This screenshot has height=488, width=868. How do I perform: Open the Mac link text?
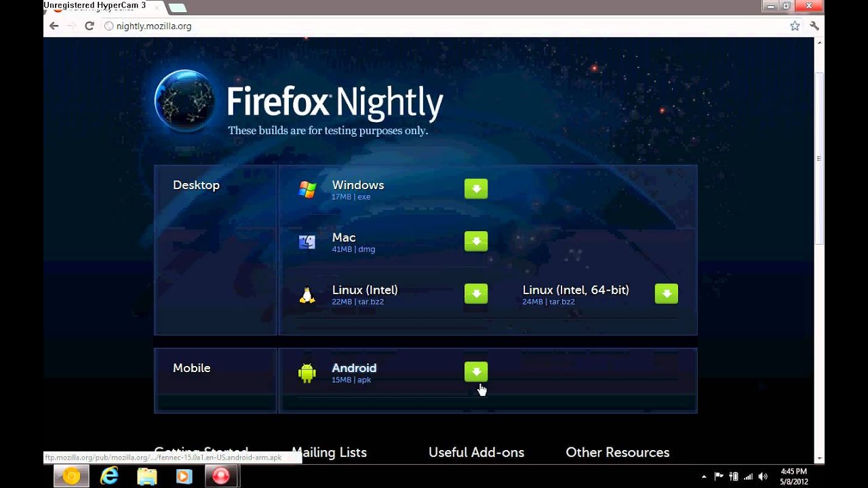coord(344,237)
